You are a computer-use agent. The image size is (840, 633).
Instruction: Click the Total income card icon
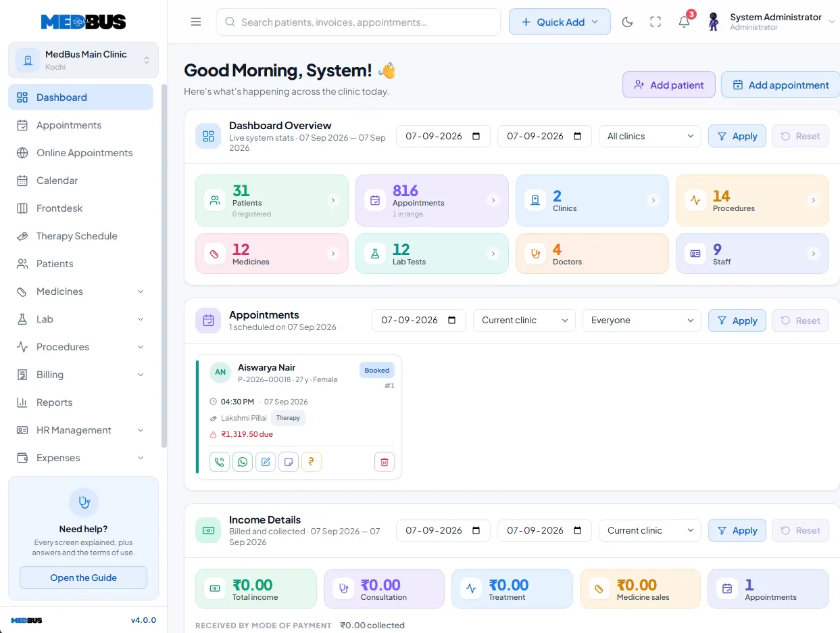pyautogui.click(x=215, y=588)
